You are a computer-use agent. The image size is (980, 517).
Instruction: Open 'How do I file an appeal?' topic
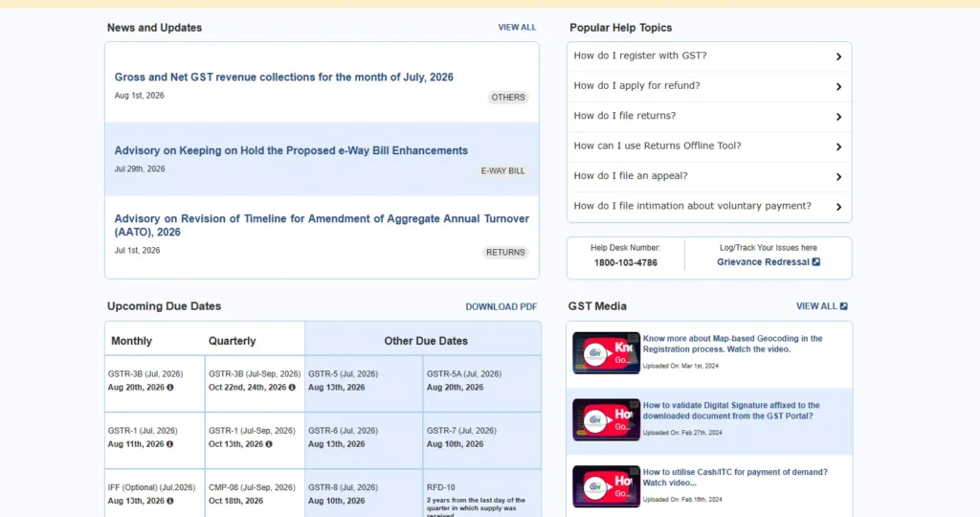pos(631,175)
